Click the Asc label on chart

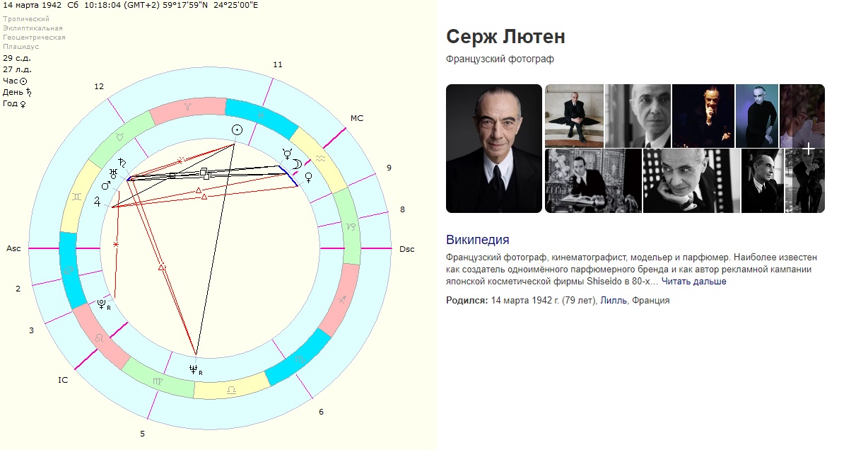(x=13, y=249)
